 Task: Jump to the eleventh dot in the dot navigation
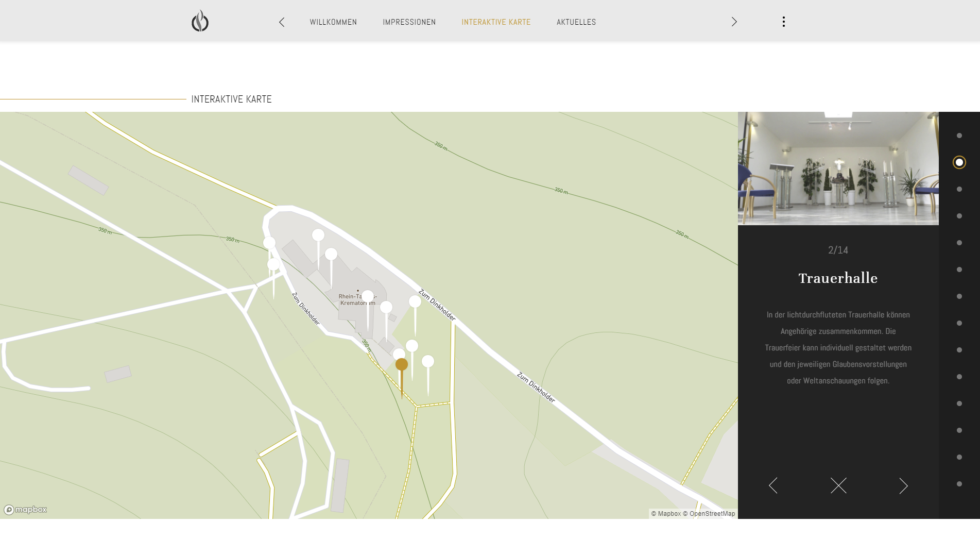click(959, 403)
